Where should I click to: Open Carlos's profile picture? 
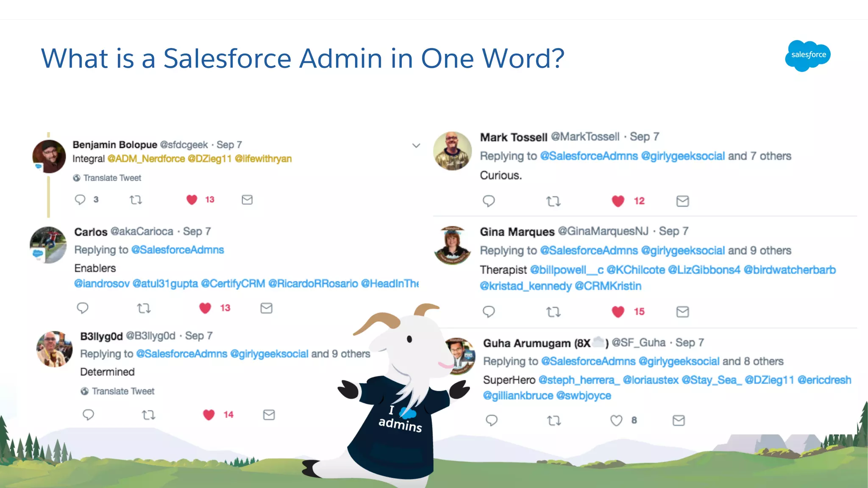coord(48,245)
